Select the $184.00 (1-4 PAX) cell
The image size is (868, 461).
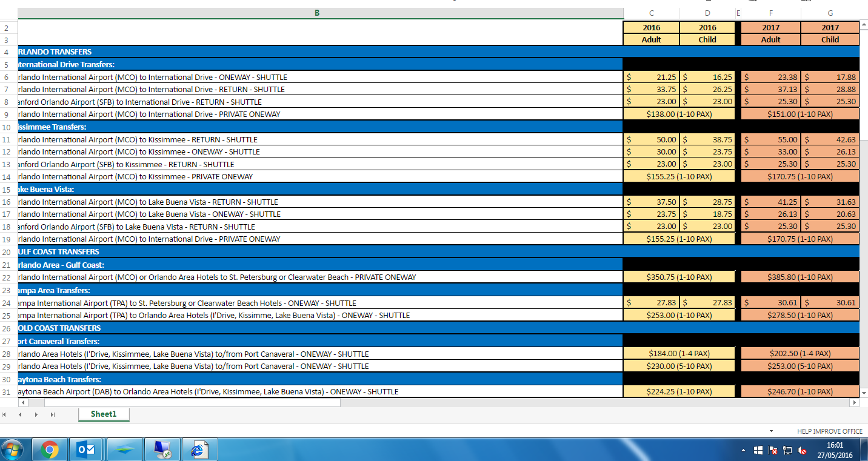tap(679, 354)
